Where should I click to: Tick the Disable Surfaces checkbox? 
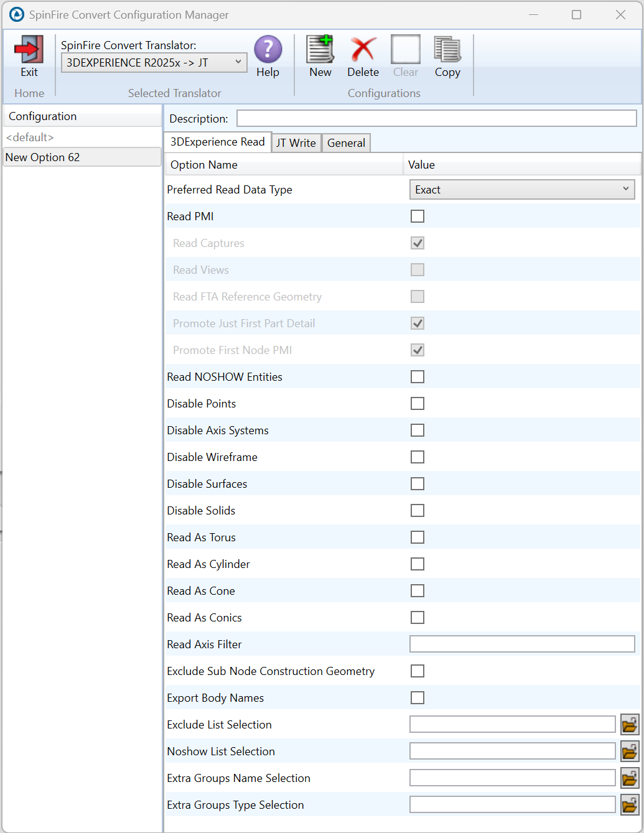(x=418, y=484)
